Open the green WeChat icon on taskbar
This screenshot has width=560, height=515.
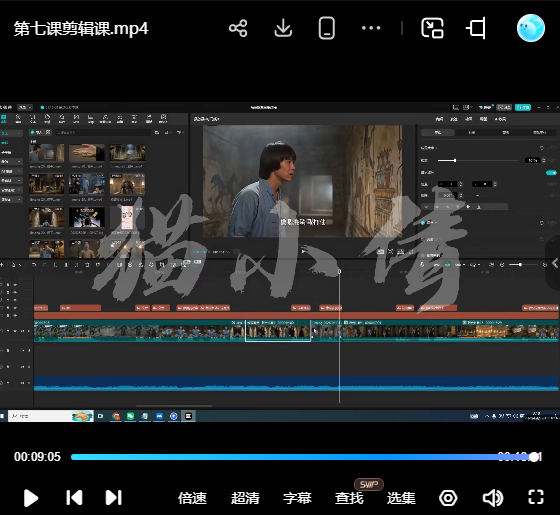[x=130, y=416]
